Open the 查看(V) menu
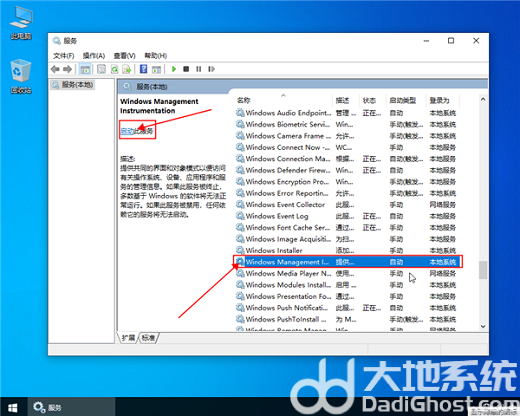Image resolution: width=520 pixels, height=416 pixels. tap(124, 56)
